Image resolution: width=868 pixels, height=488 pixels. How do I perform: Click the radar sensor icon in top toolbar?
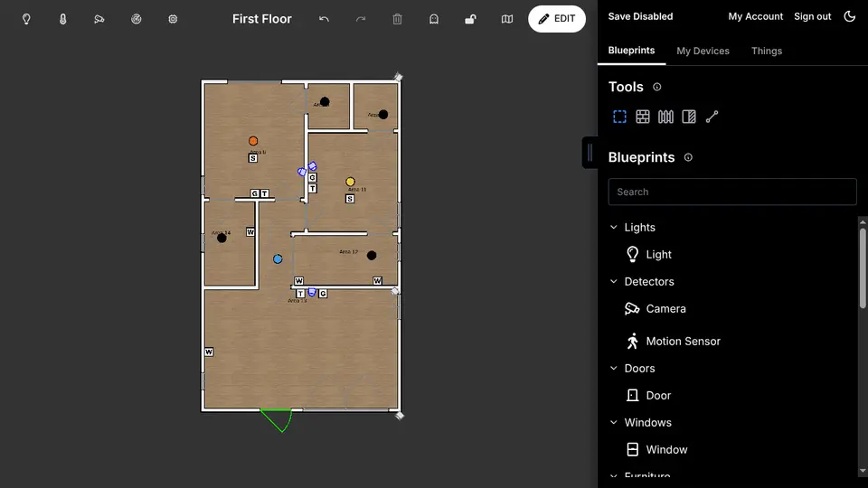137,19
